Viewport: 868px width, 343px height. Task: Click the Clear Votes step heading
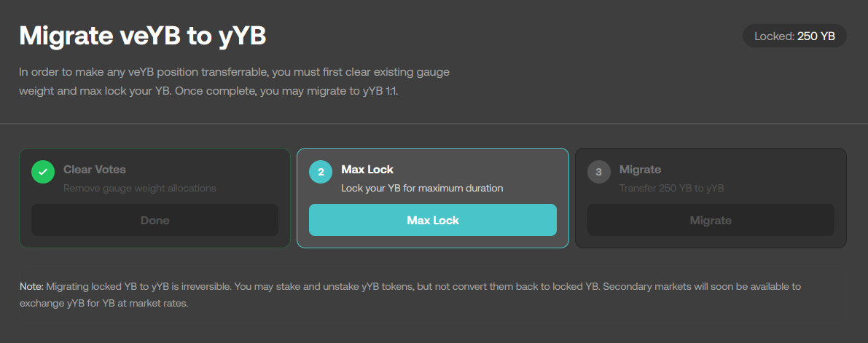pyautogui.click(x=95, y=169)
